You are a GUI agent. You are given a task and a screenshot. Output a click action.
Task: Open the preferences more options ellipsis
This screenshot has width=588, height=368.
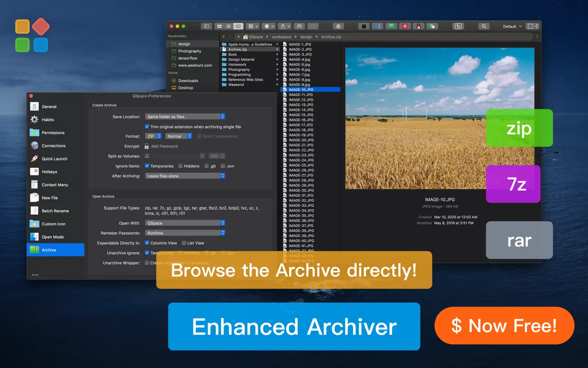(x=35, y=275)
